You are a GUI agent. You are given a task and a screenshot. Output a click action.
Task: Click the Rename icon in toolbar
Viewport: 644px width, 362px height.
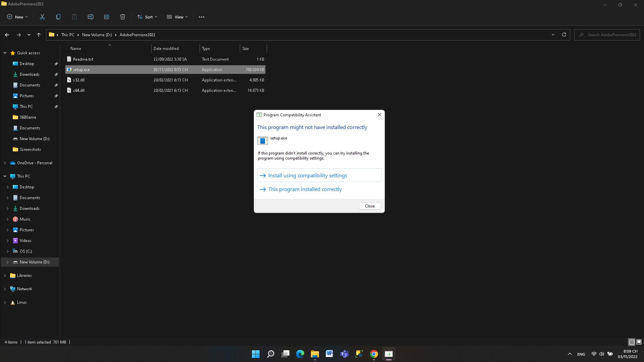click(91, 17)
